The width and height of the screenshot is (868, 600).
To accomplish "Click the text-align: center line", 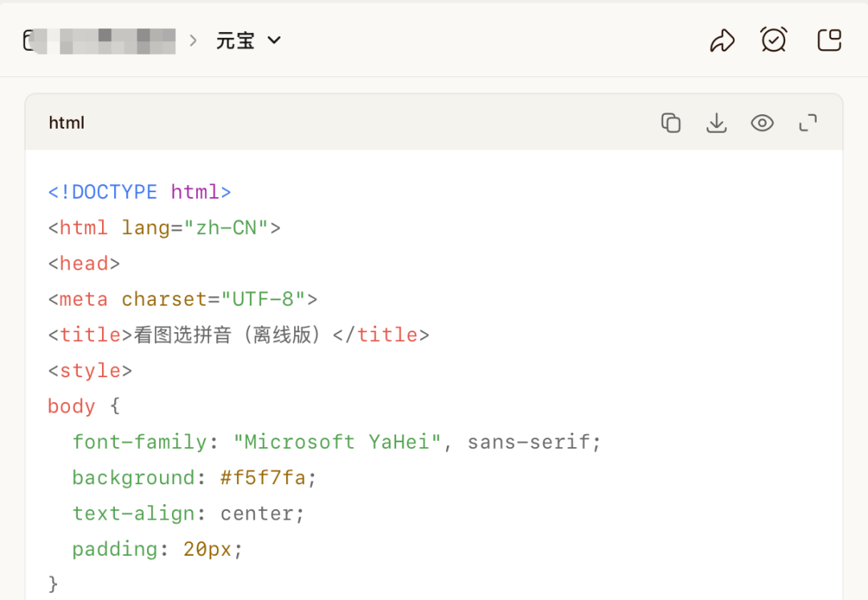I will coord(188,514).
